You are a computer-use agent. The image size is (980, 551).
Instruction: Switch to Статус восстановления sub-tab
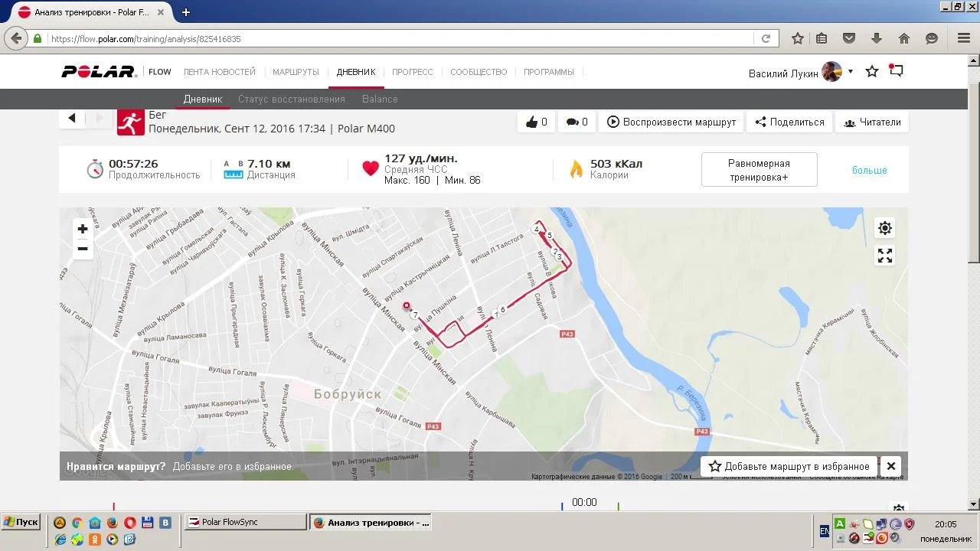click(x=292, y=99)
